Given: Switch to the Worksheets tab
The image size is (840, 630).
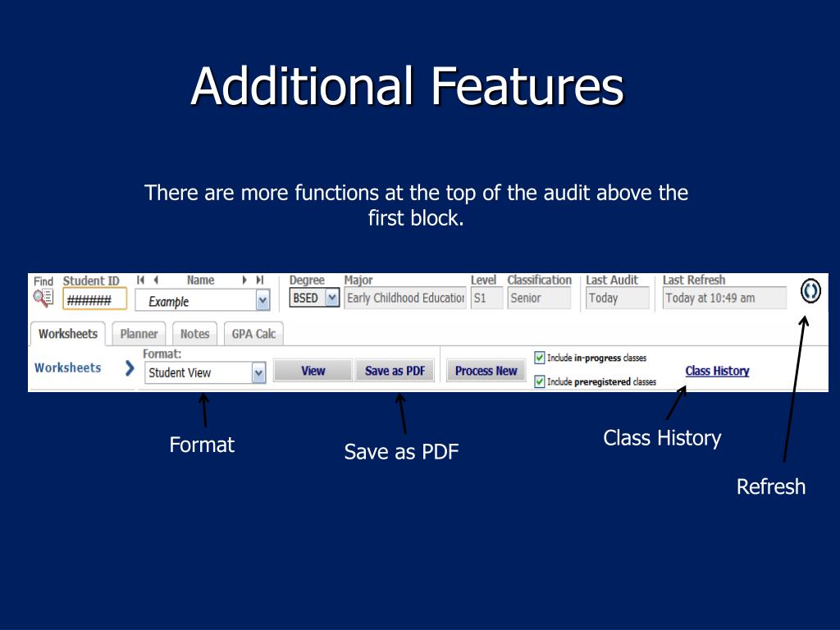Looking at the screenshot, I should click(x=67, y=334).
